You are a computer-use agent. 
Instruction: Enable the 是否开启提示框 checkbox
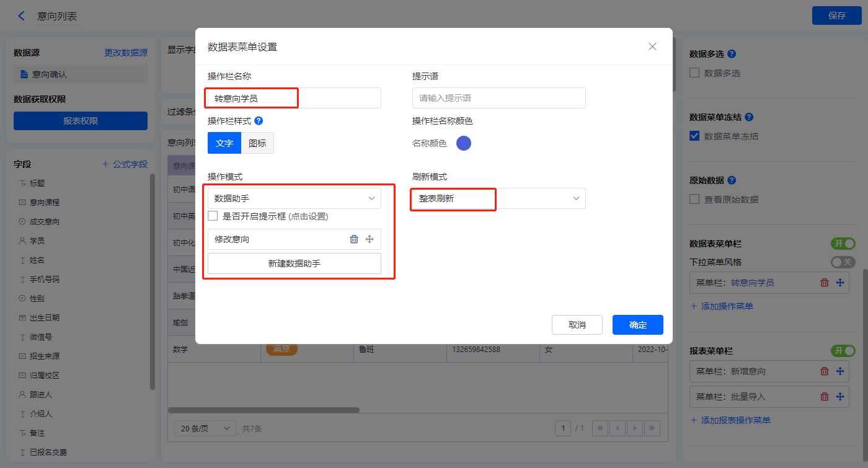pyautogui.click(x=213, y=216)
